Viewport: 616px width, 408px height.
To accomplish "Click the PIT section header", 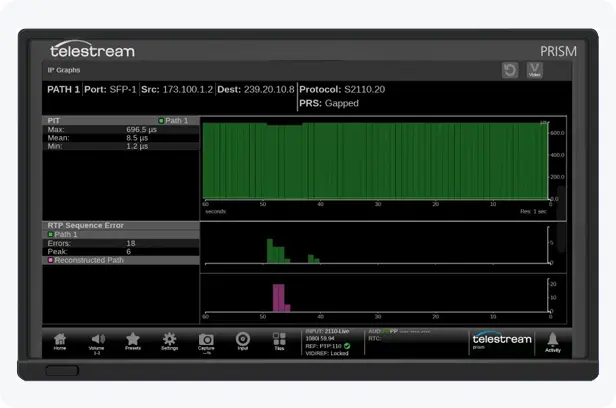I will click(121, 121).
